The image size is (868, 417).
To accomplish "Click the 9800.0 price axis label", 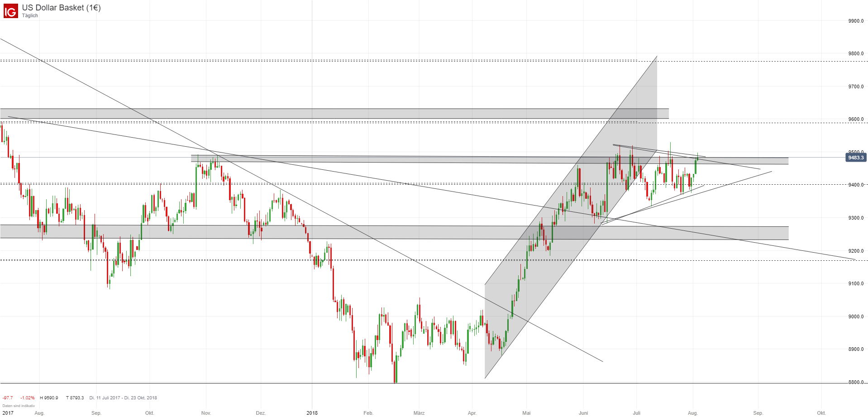I will click(x=856, y=53).
